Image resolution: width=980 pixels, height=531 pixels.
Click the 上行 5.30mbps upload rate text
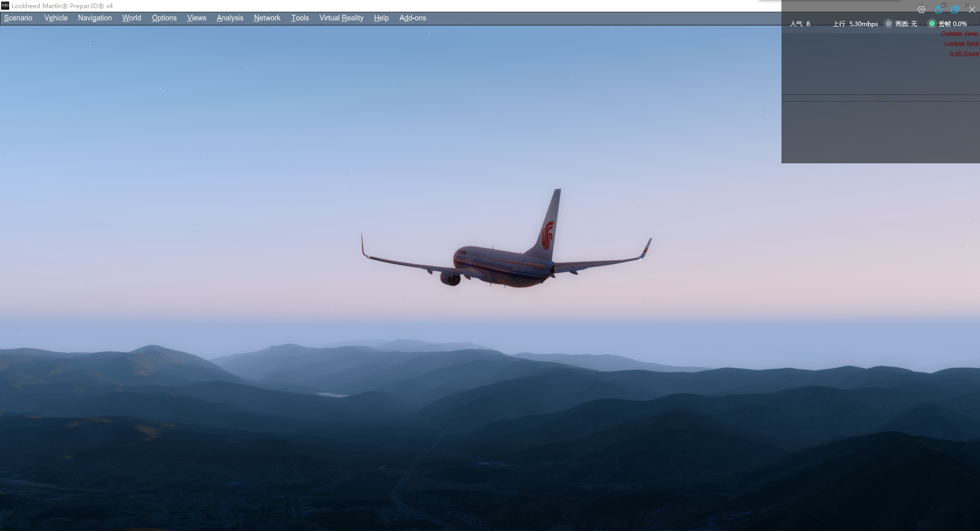click(855, 24)
